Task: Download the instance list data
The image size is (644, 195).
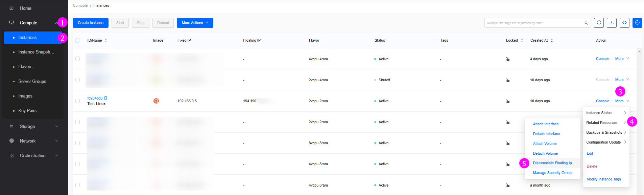Action: click(612, 23)
